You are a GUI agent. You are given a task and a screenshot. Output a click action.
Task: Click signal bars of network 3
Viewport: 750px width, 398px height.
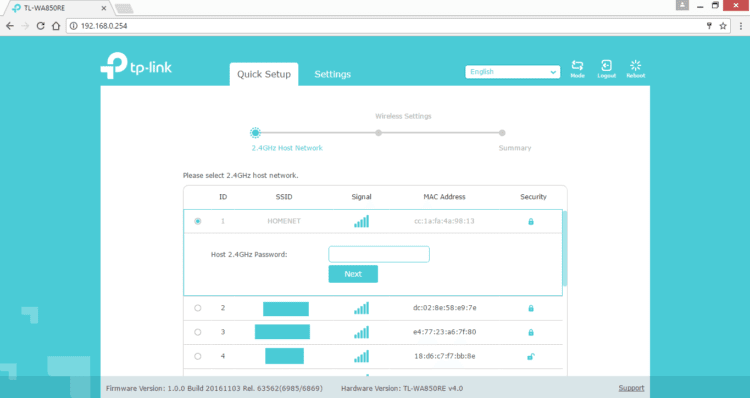click(362, 332)
